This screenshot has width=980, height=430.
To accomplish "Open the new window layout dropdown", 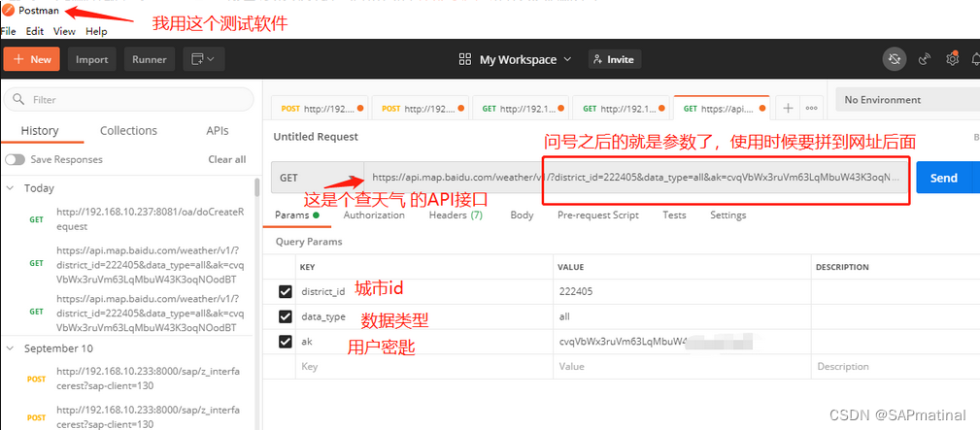I will point(204,59).
